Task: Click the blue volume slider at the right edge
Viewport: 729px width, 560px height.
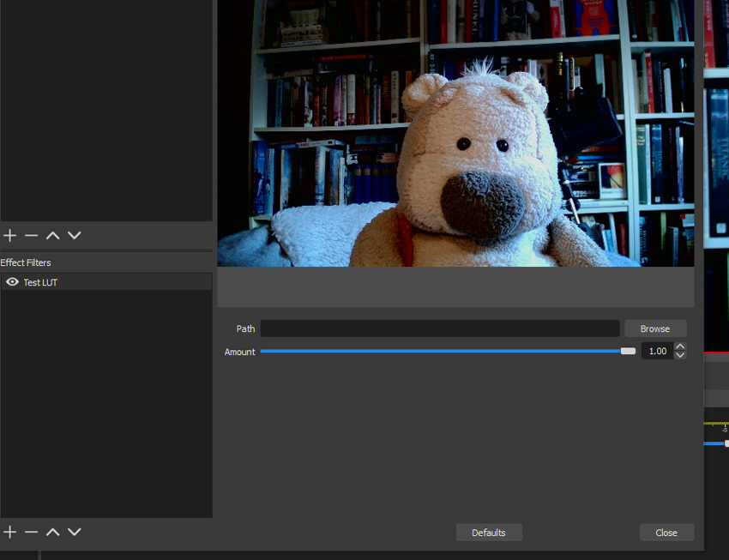Action: 717,443
